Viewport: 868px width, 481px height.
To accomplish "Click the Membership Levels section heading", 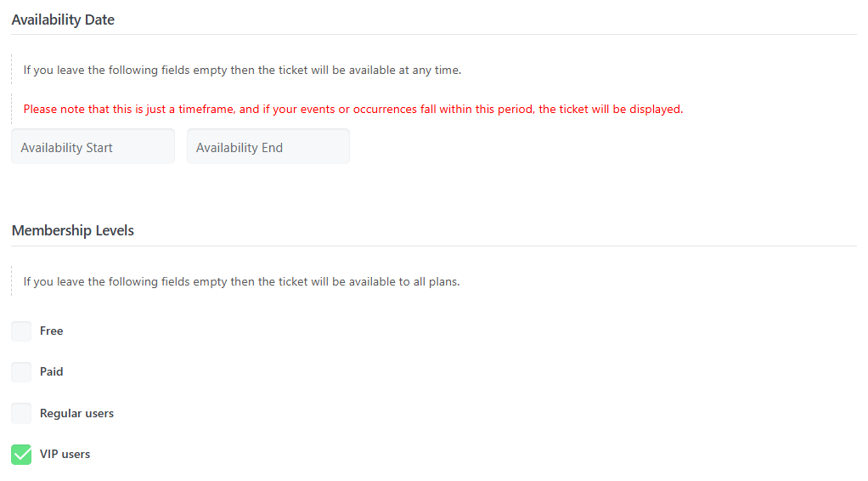I will point(73,230).
